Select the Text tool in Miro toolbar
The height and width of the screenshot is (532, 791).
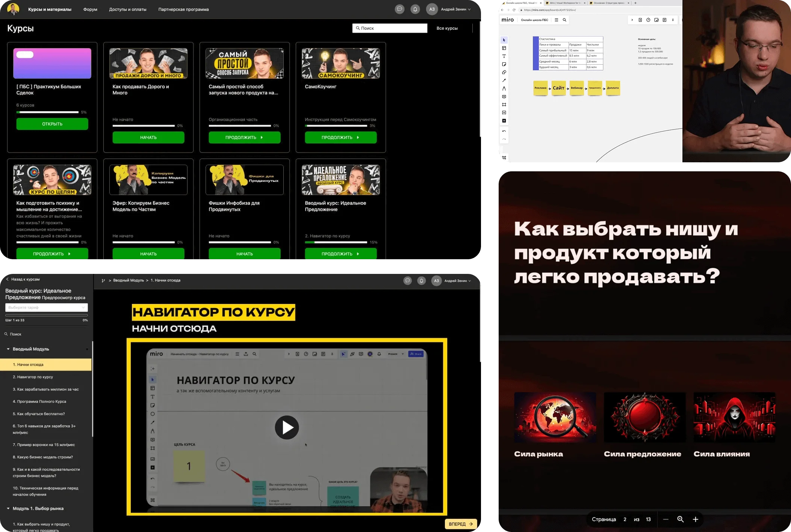(x=504, y=56)
